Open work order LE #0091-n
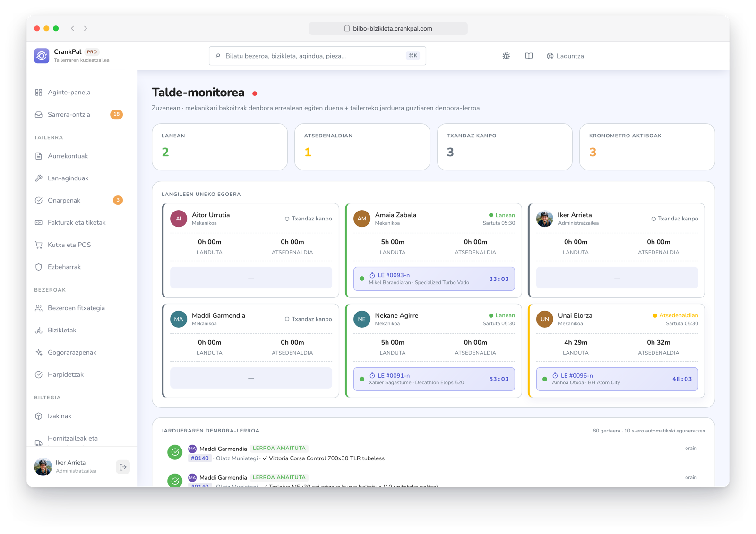756x534 pixels. pyautogui.click(x=434, y=379)
